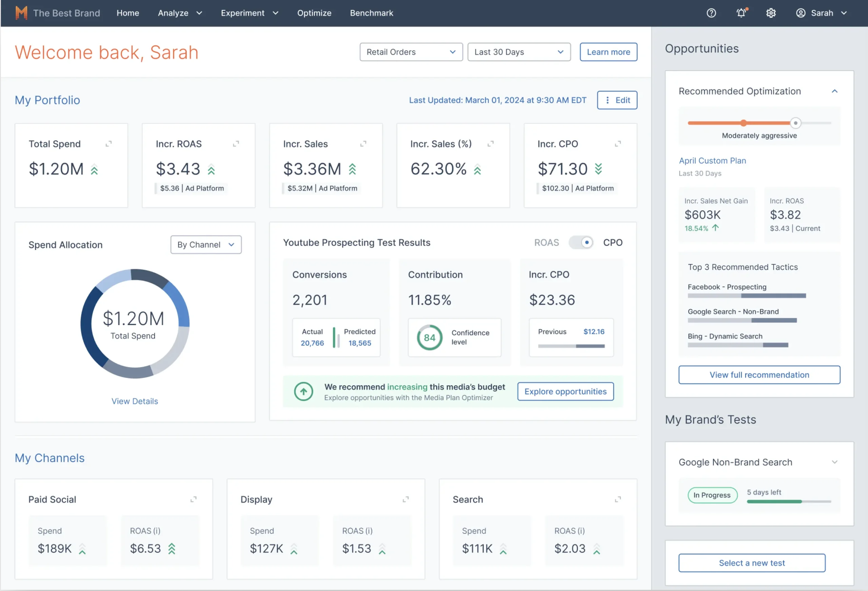Click Select a new test button
The width and height of the screenshot is (868, 591).
click(752, 563)
